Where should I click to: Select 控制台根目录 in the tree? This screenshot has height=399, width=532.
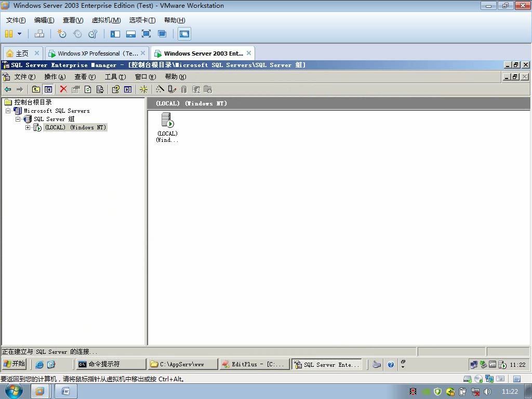[33, 102]
